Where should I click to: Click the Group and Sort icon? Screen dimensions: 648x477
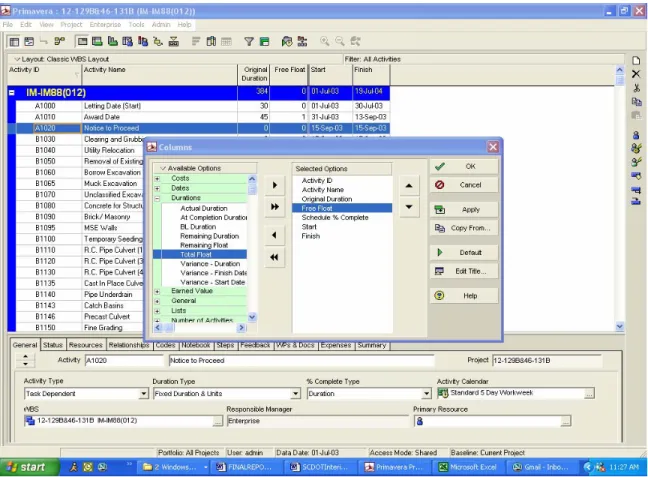[264, 41]
